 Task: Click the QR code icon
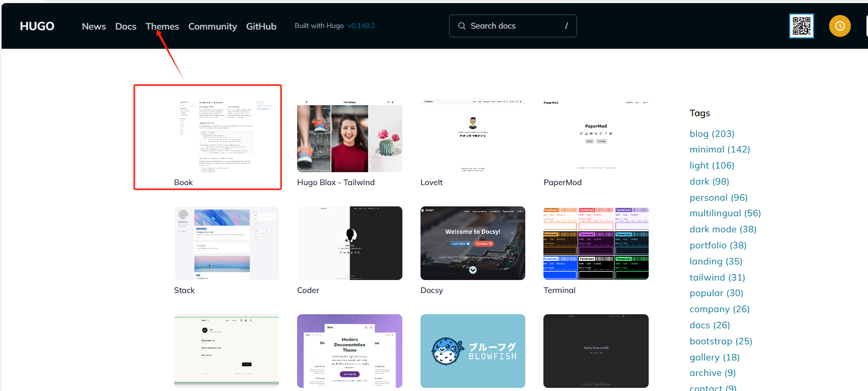[x=802, y=26]
